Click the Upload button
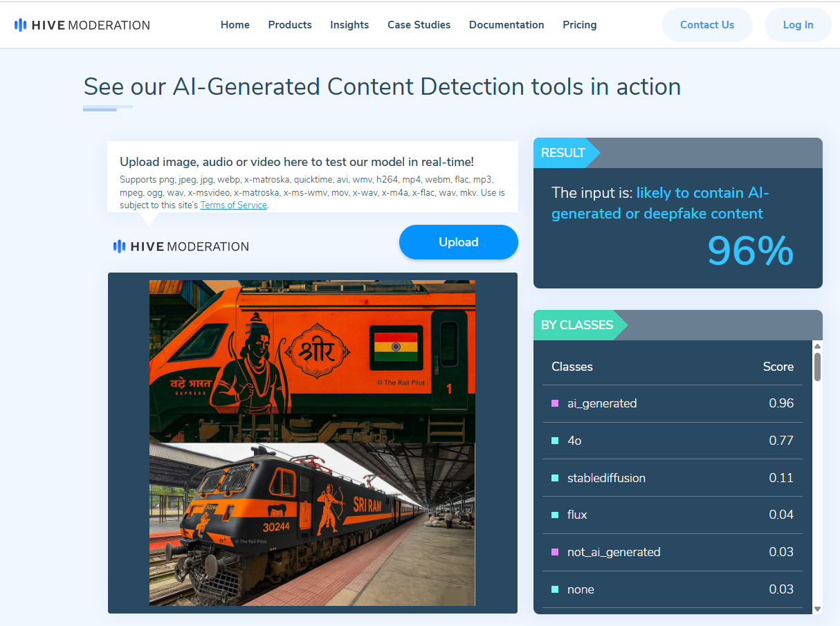This screenshot has height=626, width=840. click(459, 242)
